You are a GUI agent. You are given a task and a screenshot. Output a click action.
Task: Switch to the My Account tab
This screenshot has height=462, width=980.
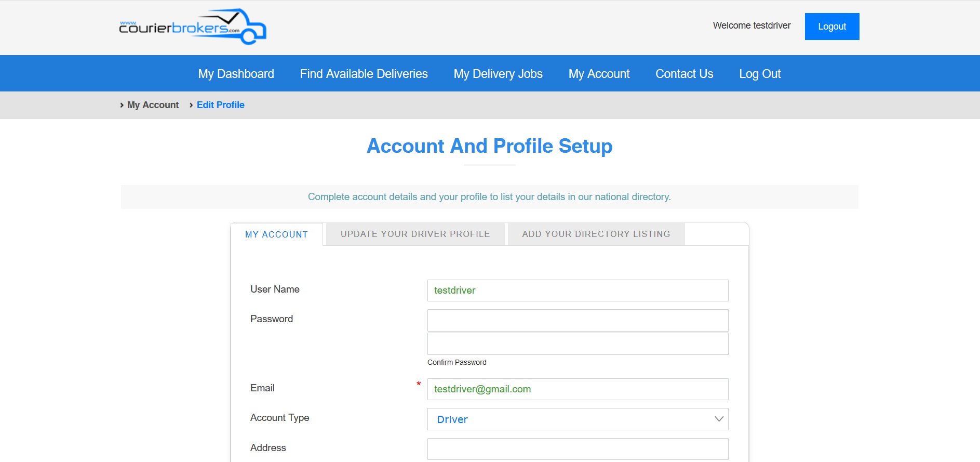[276, 234]
